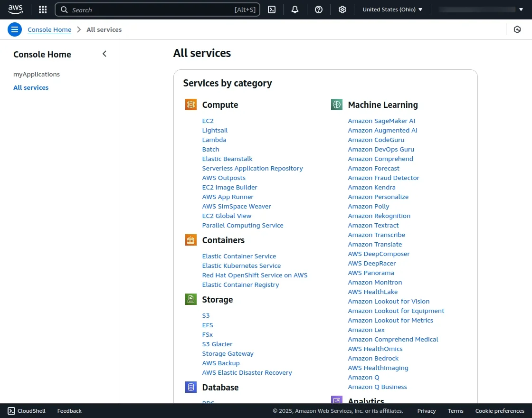Open Amazon CodeGuru link
Image resolution: width=532 pixels, height=418 pixels.
tap(376, 140)
